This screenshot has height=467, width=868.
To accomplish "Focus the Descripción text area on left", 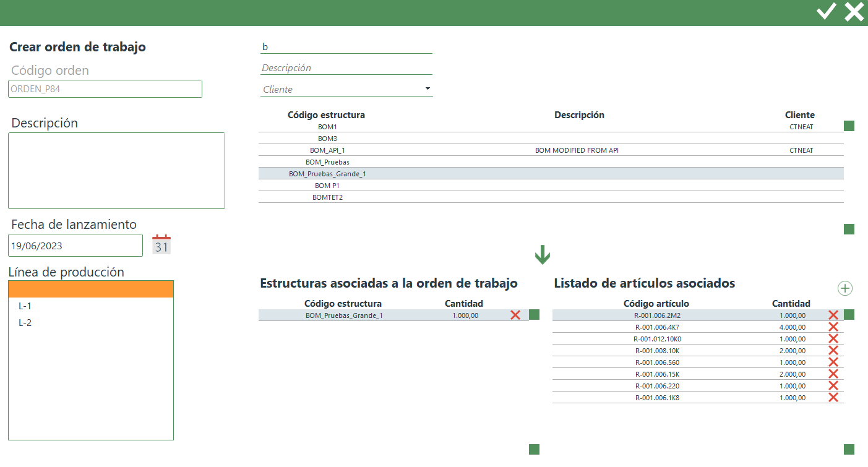I will [116, 171].
